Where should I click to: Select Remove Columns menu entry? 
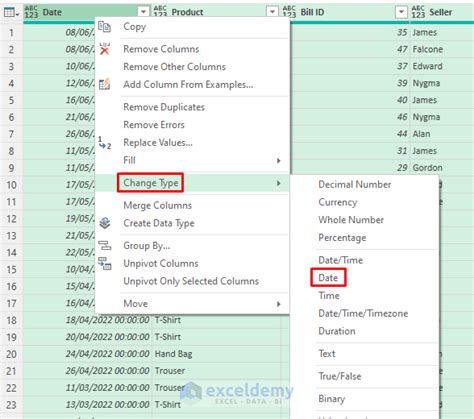click(x=161, y=49)
